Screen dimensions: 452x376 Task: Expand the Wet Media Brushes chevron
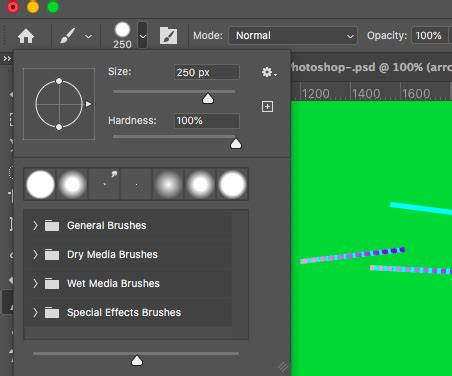tap(35, 283)
